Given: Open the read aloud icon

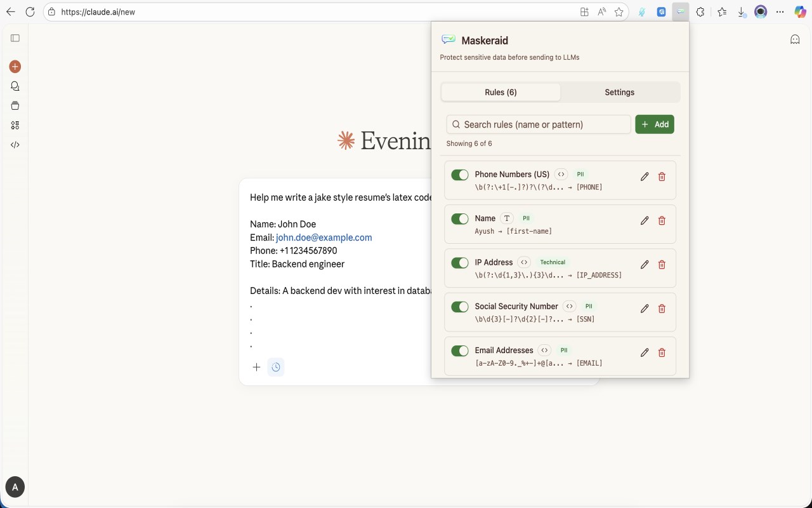Looking at the screenshot, I should 601,11.
